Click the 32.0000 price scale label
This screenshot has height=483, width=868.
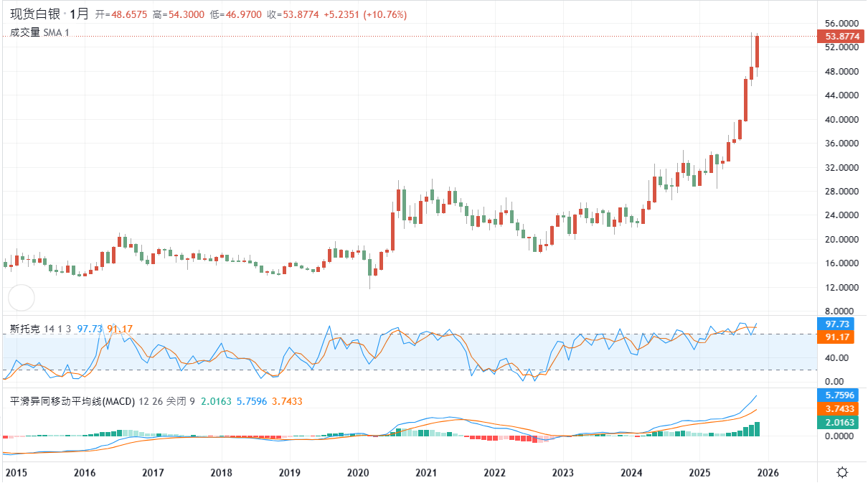click(x=842, y=167)
